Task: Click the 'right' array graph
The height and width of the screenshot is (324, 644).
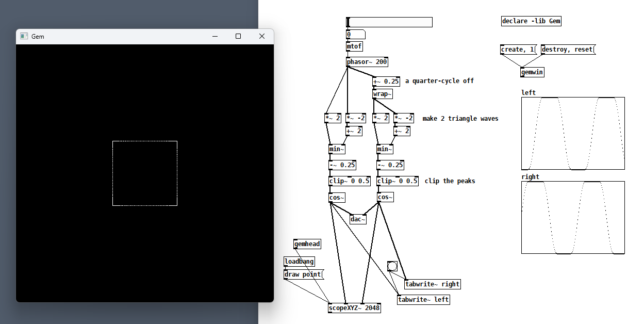Action: pyautogui.click(x=573, y=217)
